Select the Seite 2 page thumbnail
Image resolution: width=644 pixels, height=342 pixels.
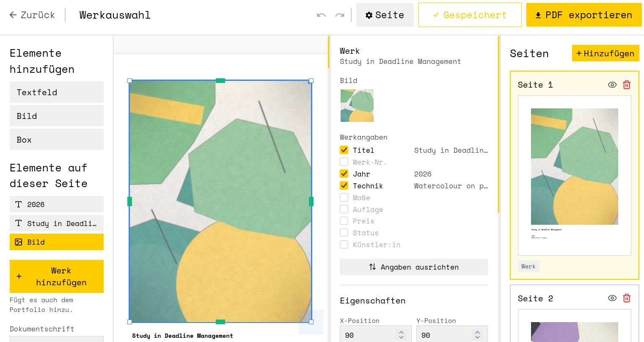pos(575,325)
